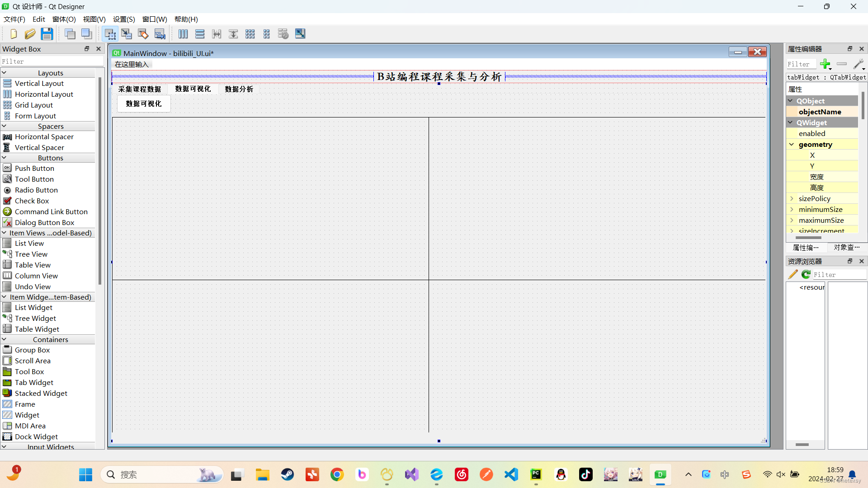
Task: Click the Break Layout toolbar icon
Action: point(283,34)
